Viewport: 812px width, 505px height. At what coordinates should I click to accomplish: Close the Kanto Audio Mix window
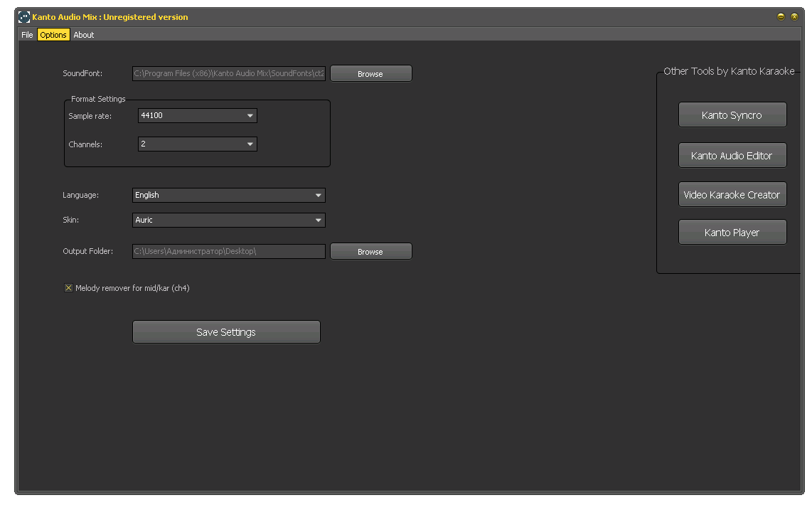pos(794,16)
